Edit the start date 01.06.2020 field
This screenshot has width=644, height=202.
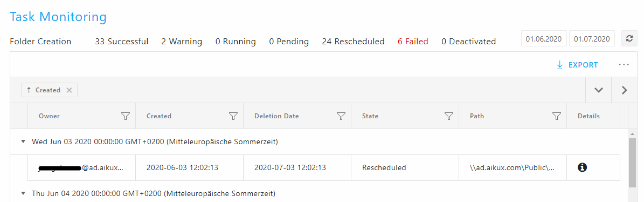544,39
